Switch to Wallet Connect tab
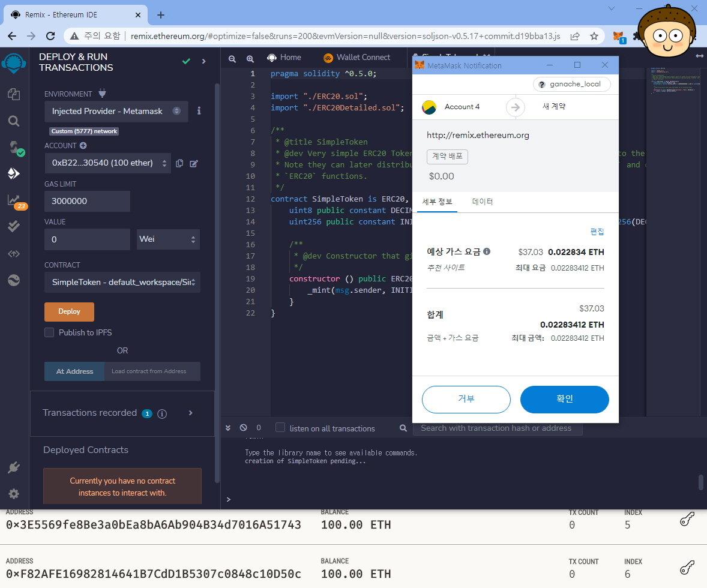This screenshot has width=707, height=588. [357, 58]
